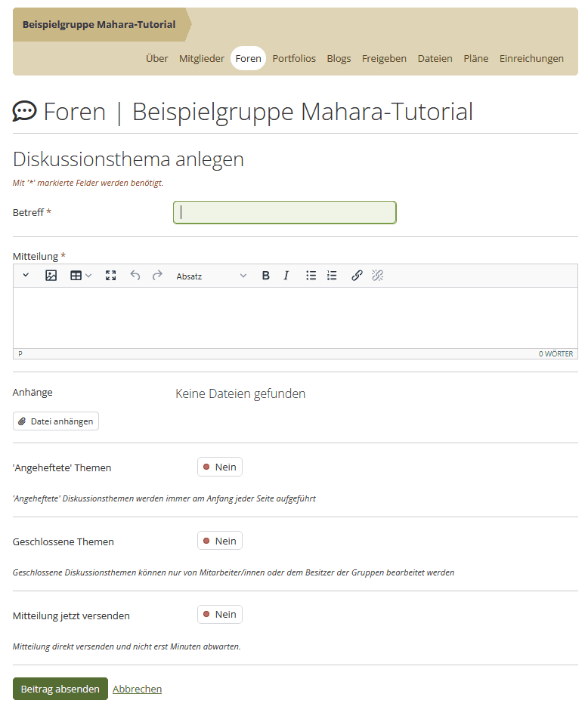Screen dimensions: 585x728
Task: Undo last edit in message editor
Action: pos(135,276)
